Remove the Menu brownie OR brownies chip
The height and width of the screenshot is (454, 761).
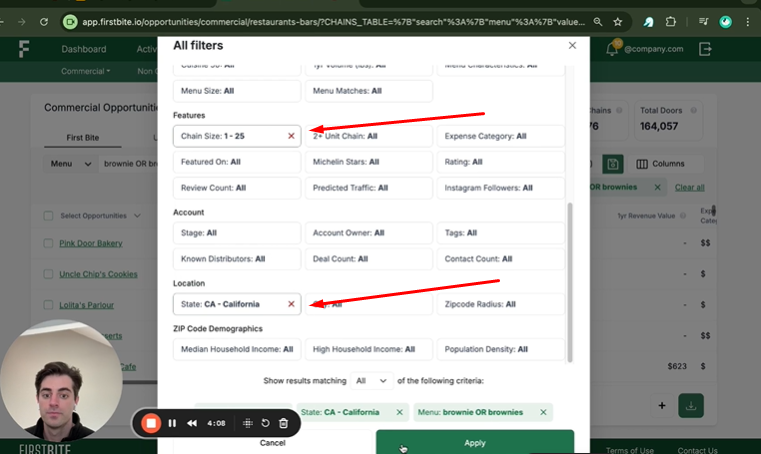tap(543, 412)
